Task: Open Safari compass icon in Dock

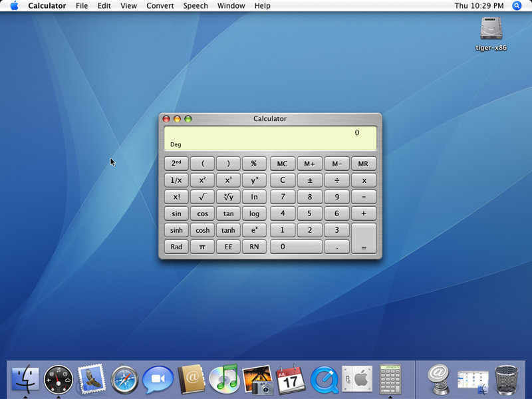Action: pos(124,379)
